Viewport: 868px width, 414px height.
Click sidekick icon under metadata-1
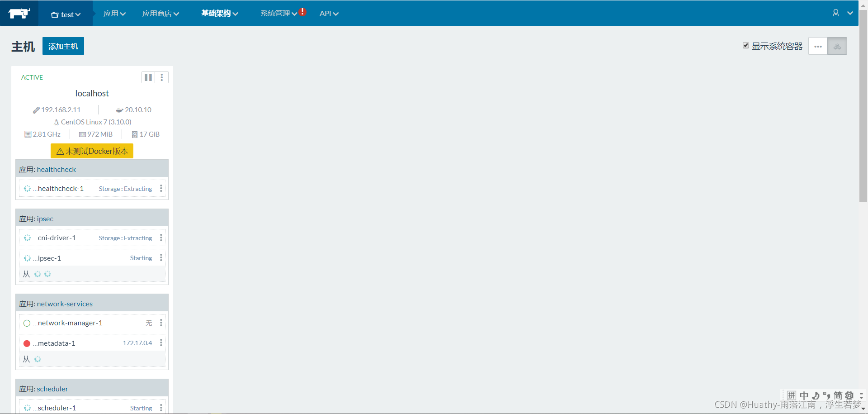click(x=38, y=359)
